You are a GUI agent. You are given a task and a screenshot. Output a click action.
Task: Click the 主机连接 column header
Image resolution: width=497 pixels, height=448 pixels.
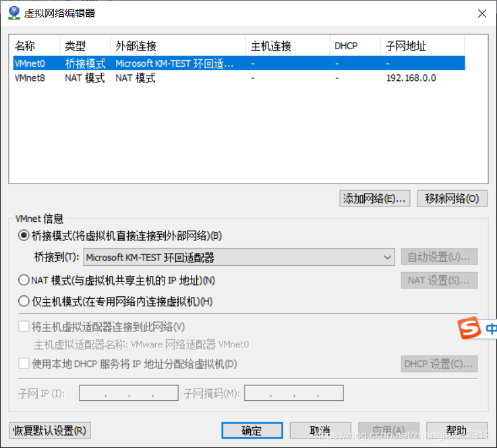point(287,46)
